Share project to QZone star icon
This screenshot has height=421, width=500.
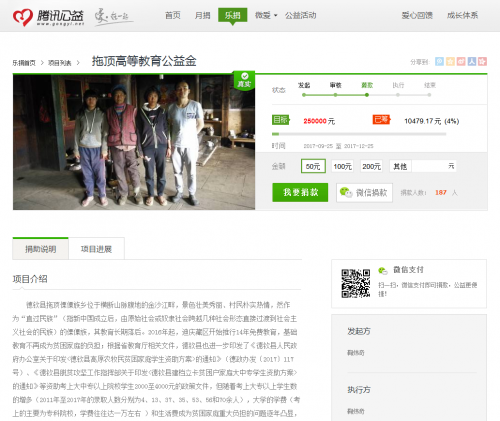pyautogui.click(x=450, y=61)
